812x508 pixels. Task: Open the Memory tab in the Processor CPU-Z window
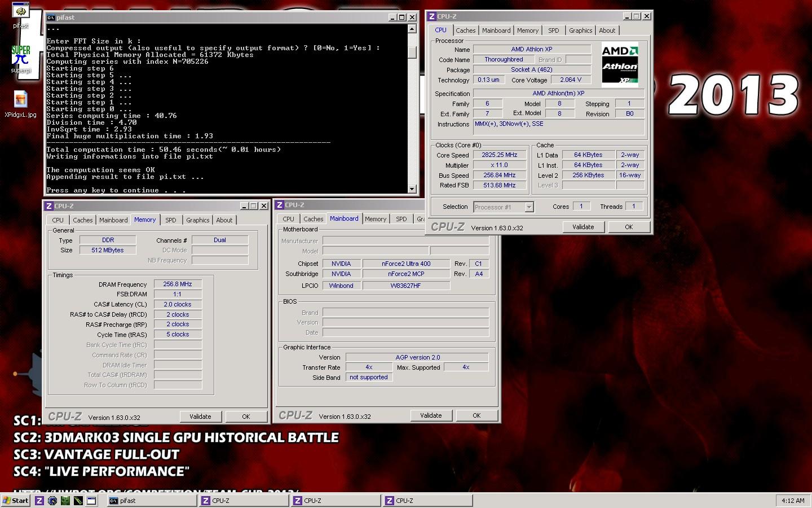[x=528, y=30]
